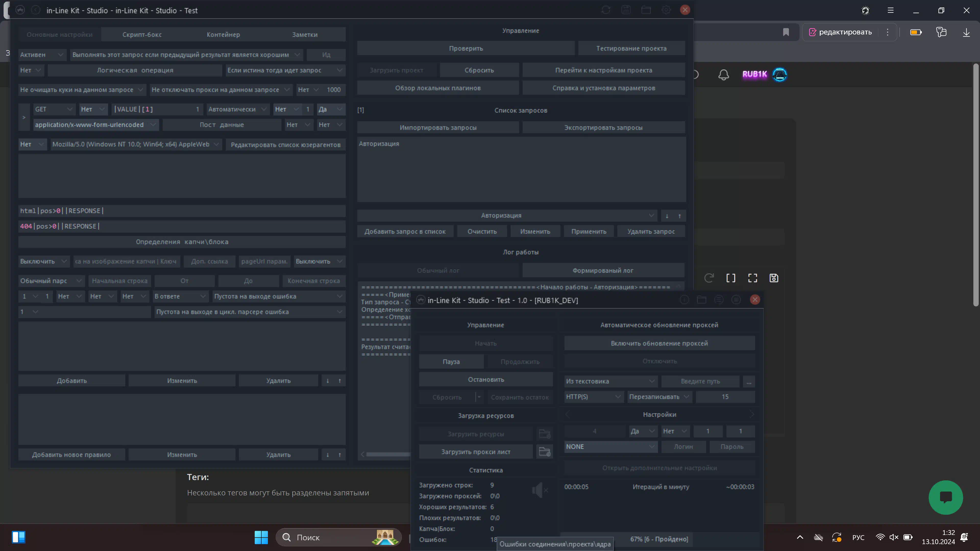
Task: Click the green chat bubble button
Action: (x=946, y=497)
